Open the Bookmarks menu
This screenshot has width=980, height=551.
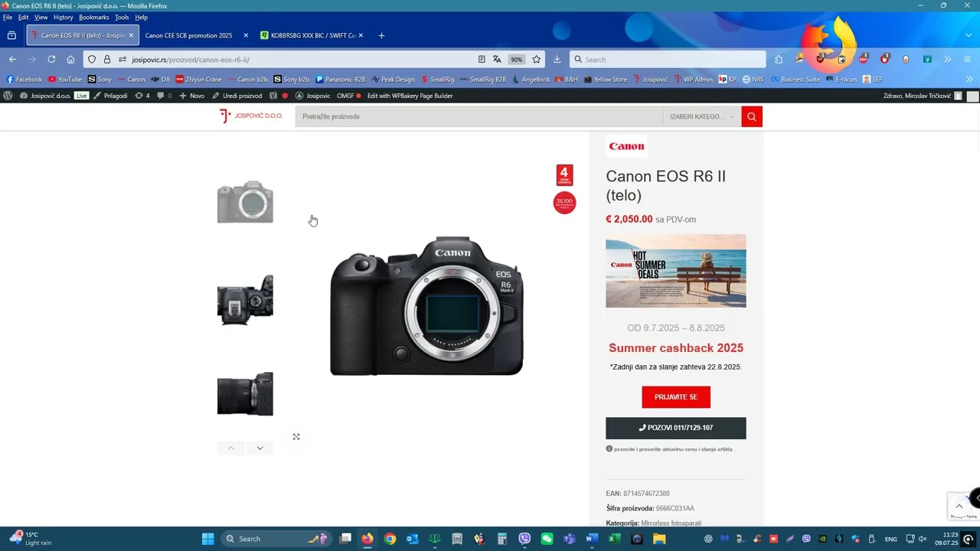click(93, 17)
